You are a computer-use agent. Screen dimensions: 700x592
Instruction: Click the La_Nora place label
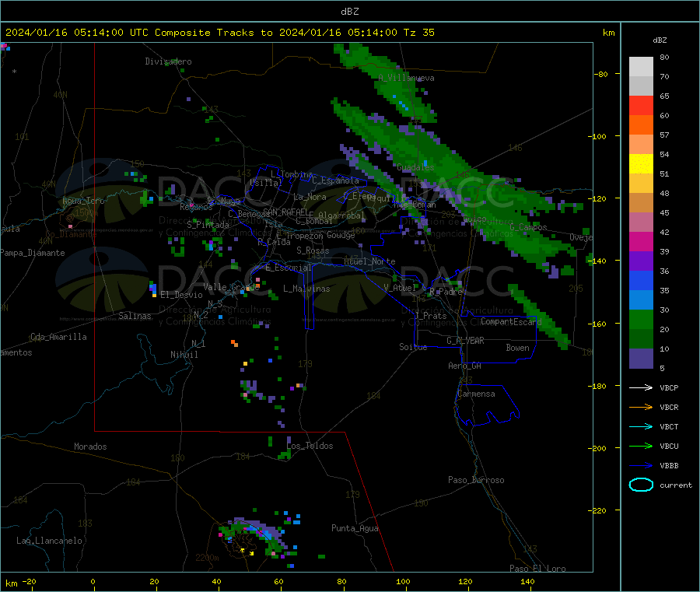[310, 197]
